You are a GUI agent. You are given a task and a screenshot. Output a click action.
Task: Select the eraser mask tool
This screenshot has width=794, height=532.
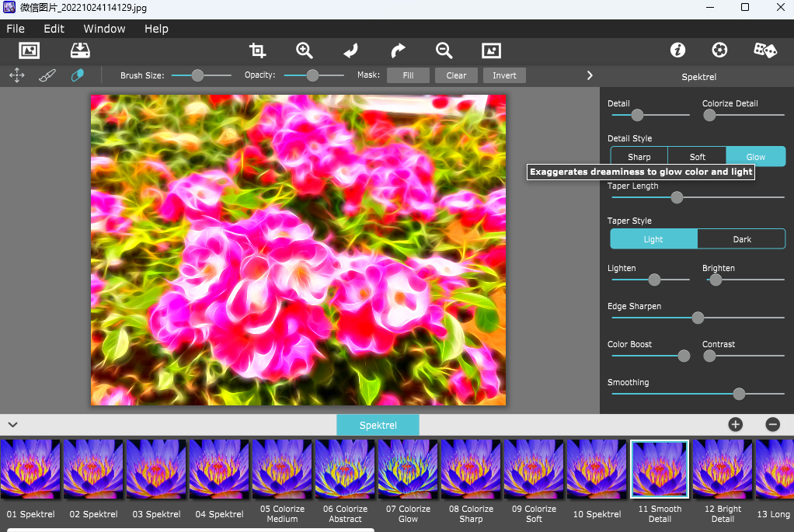(x=77, y=75)
